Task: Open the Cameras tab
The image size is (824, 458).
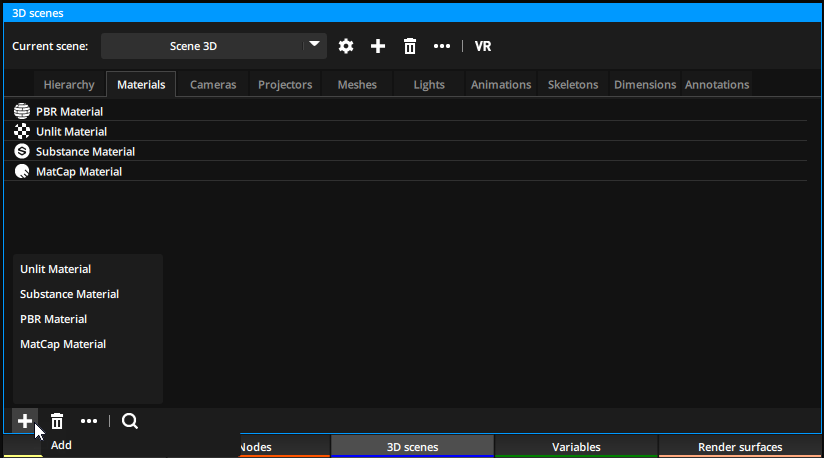Action: tap(213, 85)
